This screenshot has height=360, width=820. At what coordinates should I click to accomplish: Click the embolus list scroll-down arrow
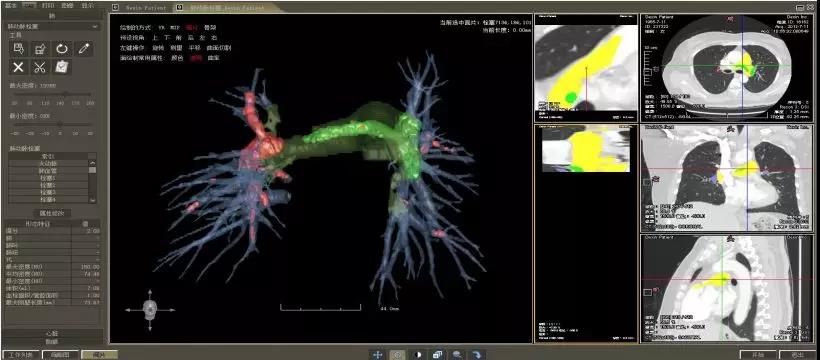coord(93,200)
